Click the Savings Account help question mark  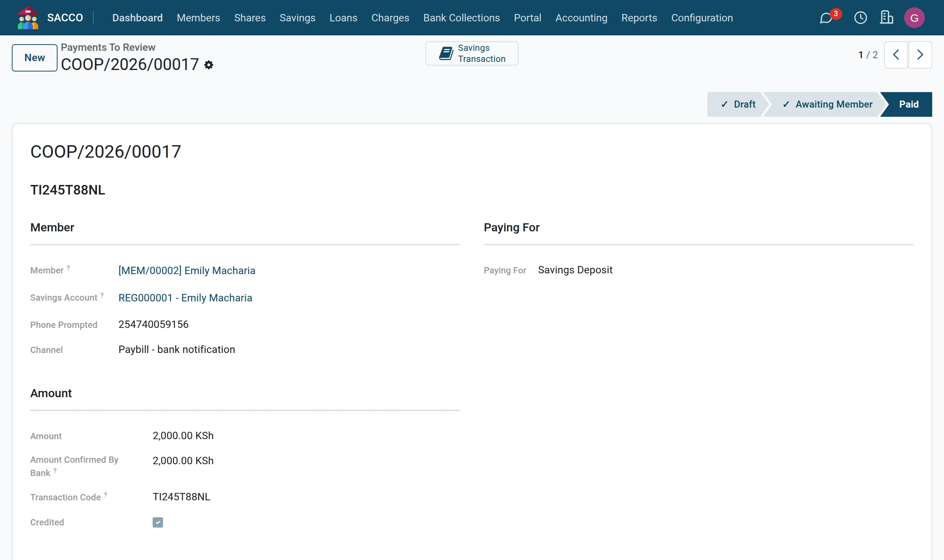pyautogui.click(x=102, y=295)
